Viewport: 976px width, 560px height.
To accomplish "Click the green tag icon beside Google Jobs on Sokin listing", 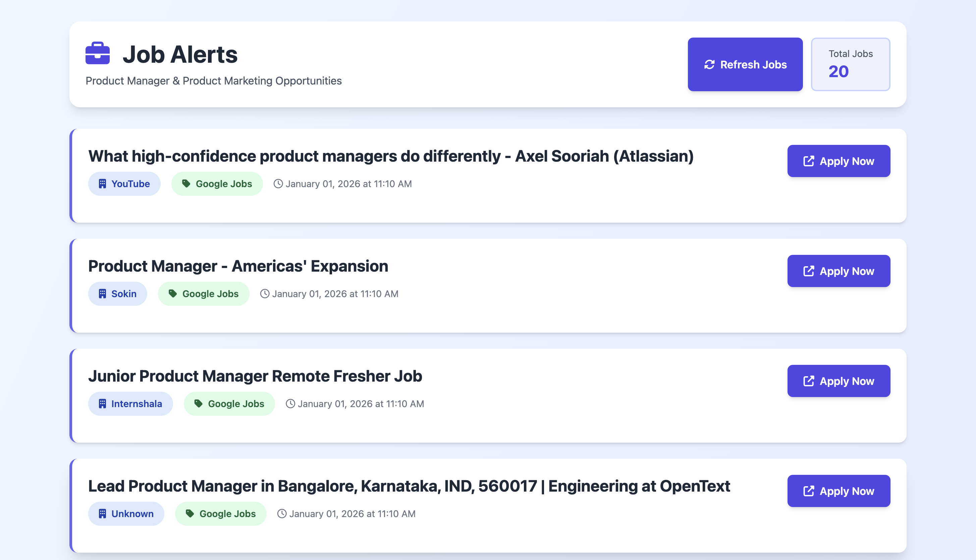I will pos(172,293).
